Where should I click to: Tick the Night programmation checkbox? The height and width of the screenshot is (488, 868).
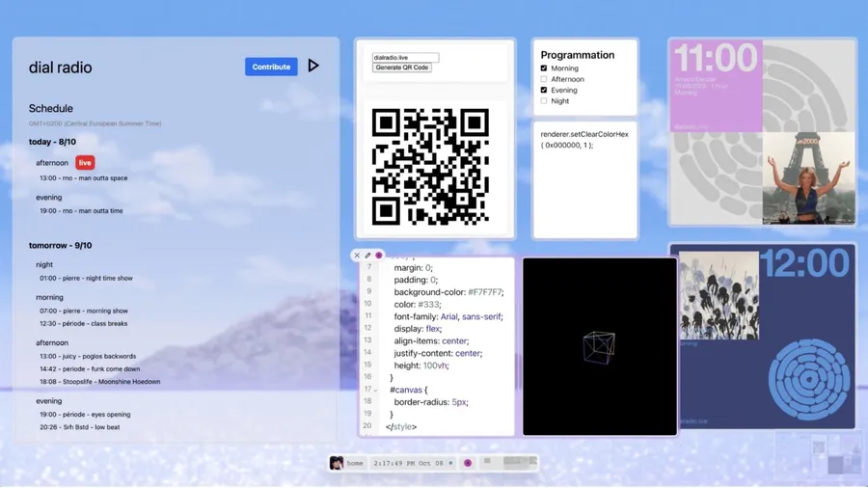(x=544, y=100)
